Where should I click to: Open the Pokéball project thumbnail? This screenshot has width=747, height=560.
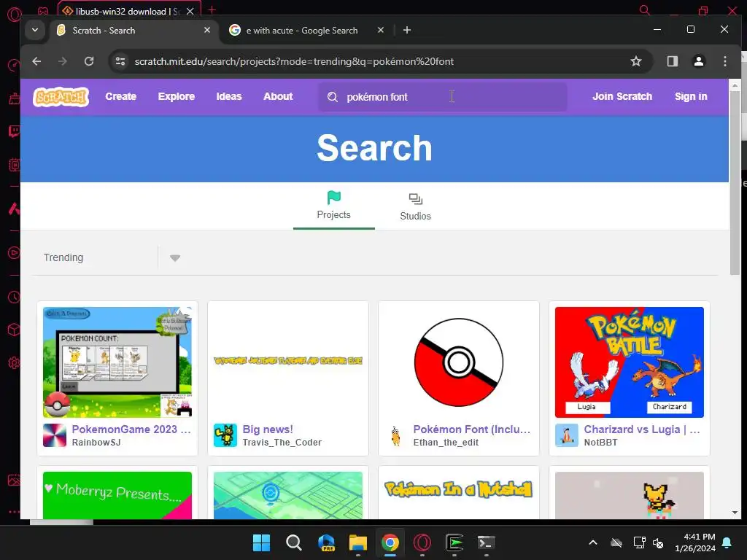459,362
